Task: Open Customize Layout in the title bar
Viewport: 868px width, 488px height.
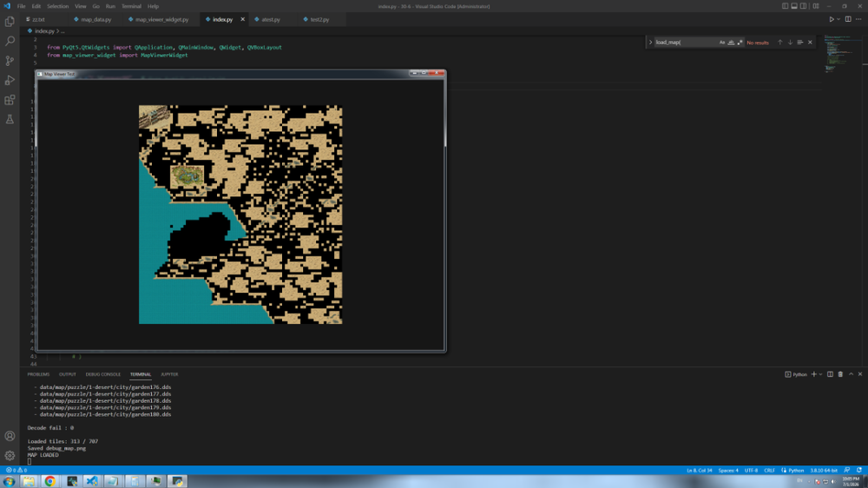Action: pos(816,6)
